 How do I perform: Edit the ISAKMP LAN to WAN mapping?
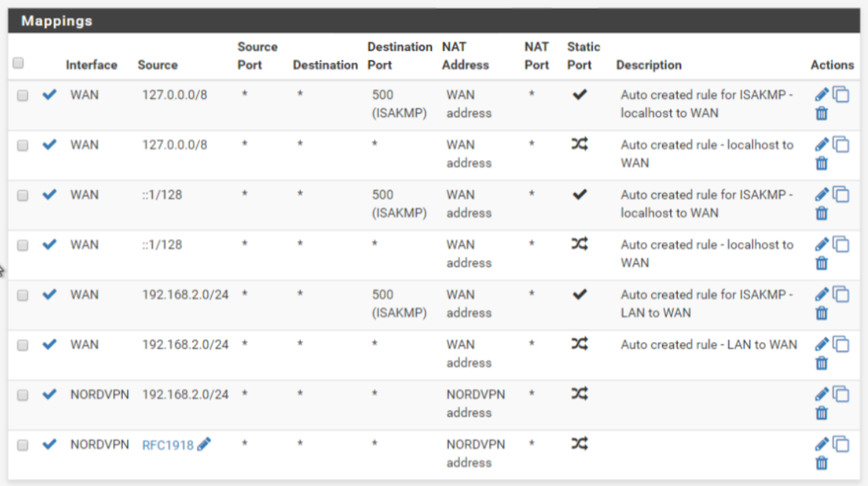click(x=822, y=294)
